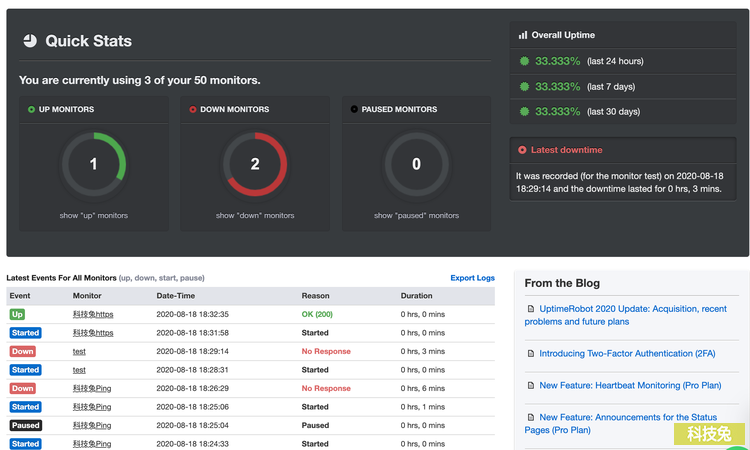Click the black PAUSED MONITORS circle icon
750x450 pixels.
(x=354, y=110)
